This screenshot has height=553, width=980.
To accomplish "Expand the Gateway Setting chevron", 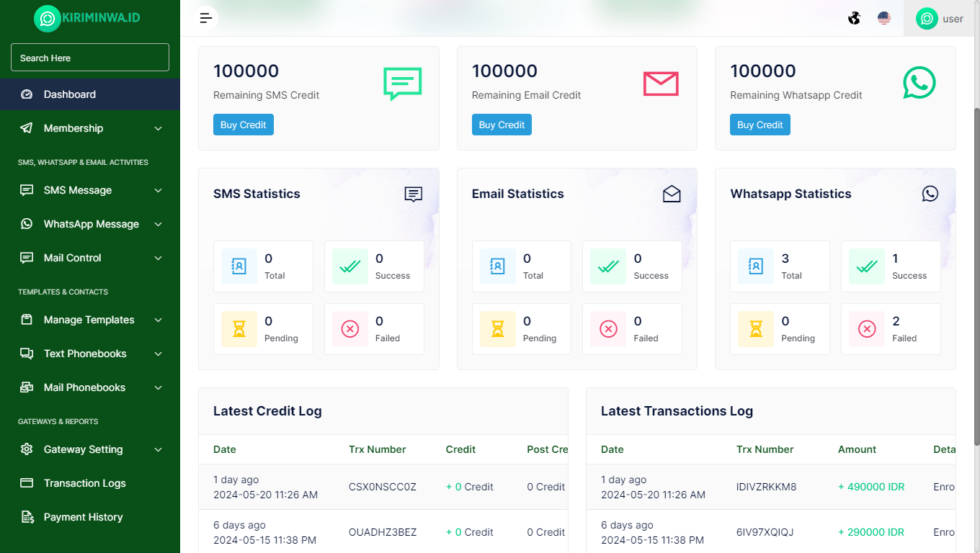I will point(159,449).
